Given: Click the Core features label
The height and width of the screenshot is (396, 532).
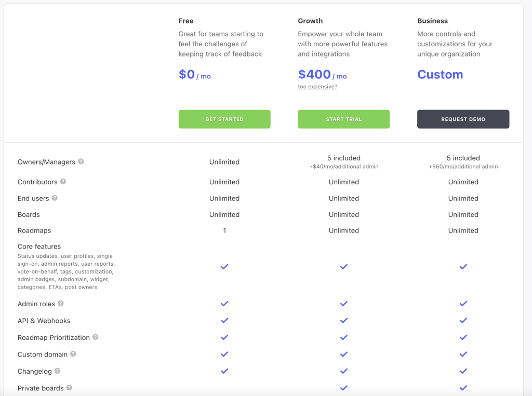Looking at the screenshot, I should [39, 247].
